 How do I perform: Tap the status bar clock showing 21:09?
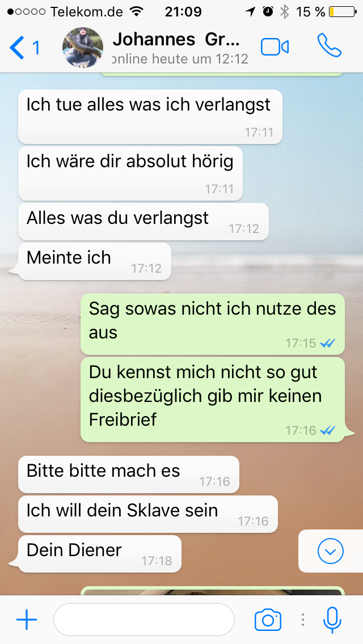point(183,12)
